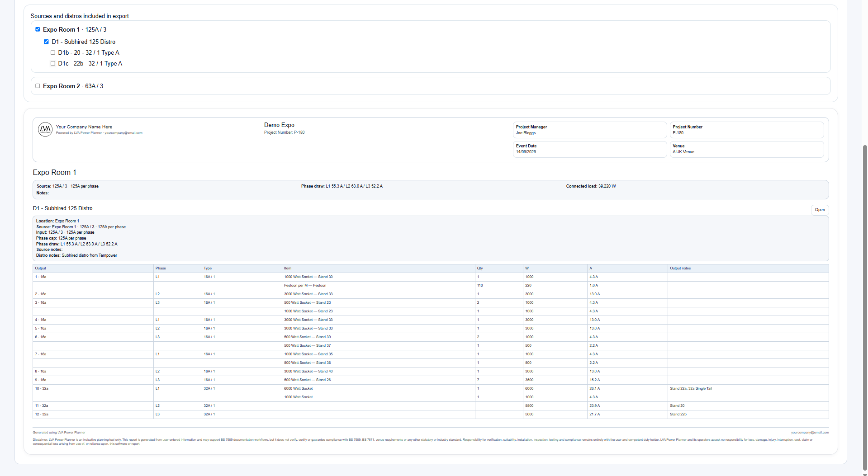
Task: Enable the D1c - 22b distro checkbox
Action: 53,63
